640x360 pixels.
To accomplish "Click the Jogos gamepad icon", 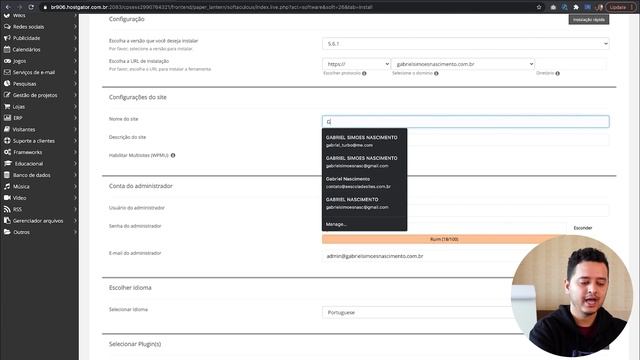I will coord(7,61).
